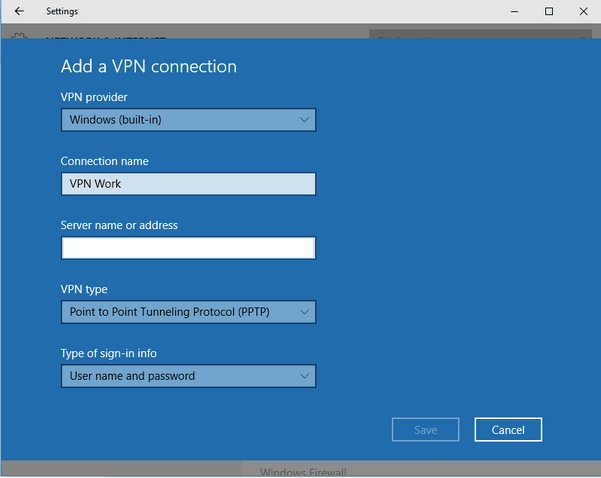Maximize the Settings window

tap(549, 11)
